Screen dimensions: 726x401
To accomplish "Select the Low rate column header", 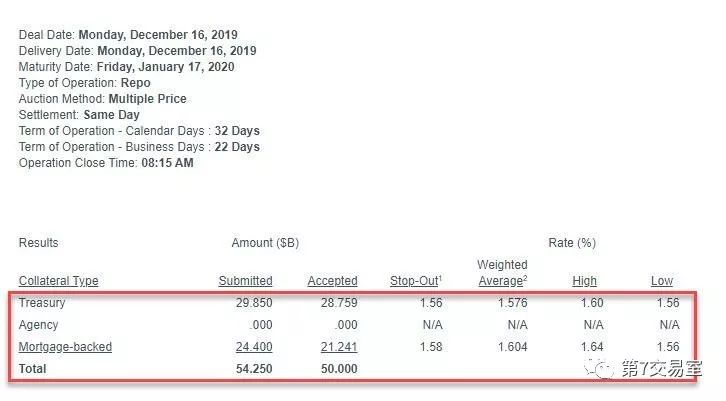I will 662,281.
